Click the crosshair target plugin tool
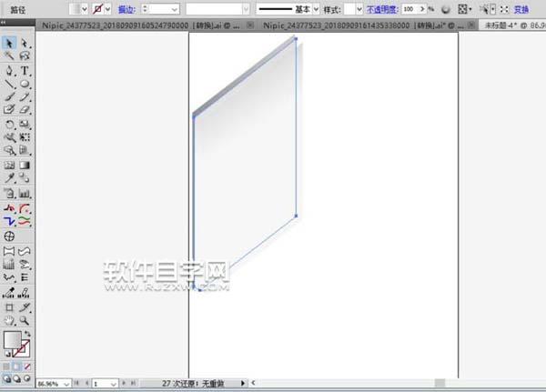 pos(9,236)
